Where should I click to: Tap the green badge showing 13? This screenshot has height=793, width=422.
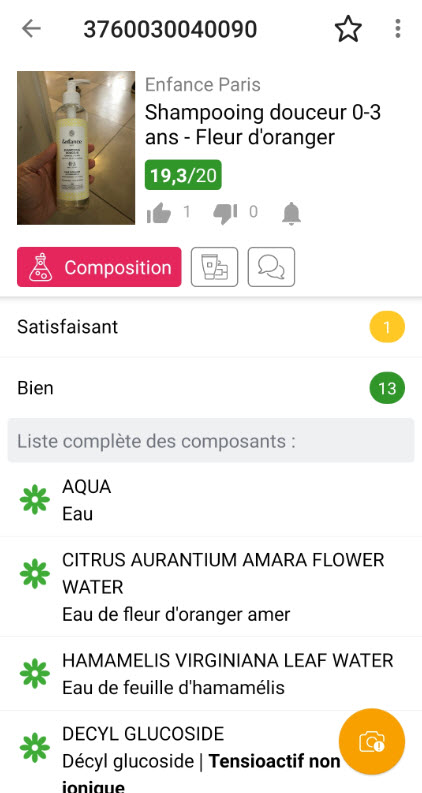point(387,388)
